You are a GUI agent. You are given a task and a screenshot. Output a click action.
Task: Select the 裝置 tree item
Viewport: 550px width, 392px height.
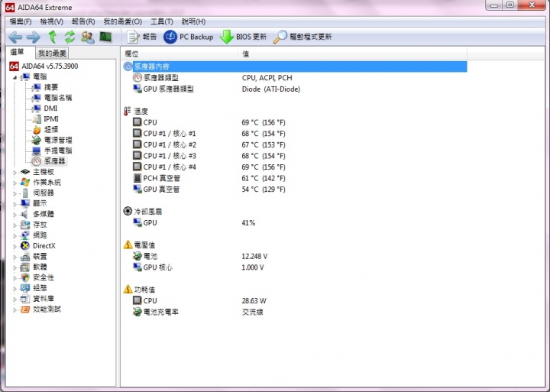[x=40, y=257]
